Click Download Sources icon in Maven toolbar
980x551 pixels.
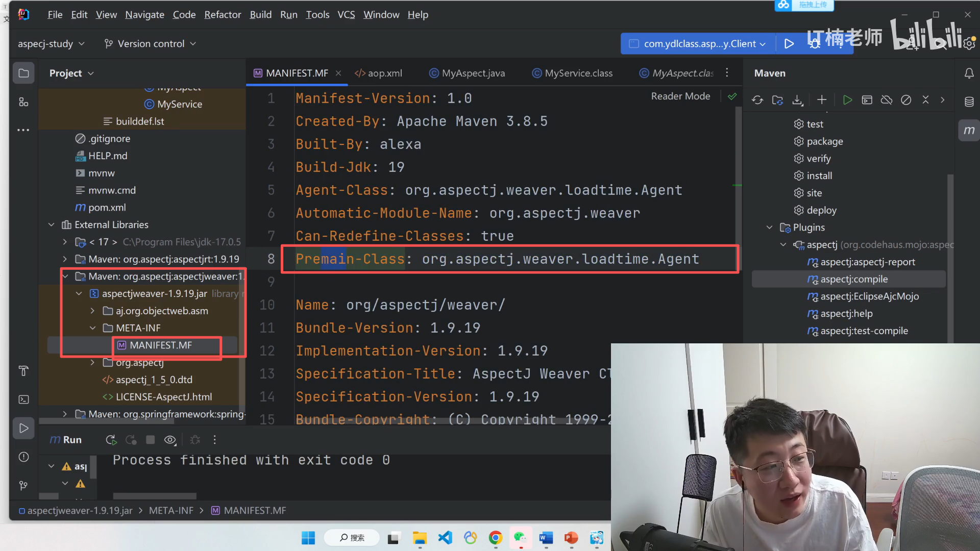tap(797, 100)
